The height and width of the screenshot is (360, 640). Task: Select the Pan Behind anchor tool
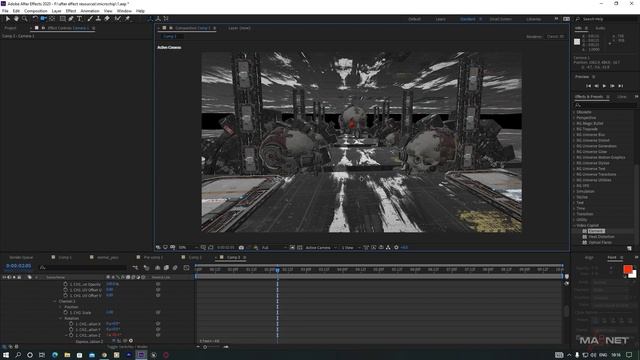pyautogui.click(x=52, y=19)
